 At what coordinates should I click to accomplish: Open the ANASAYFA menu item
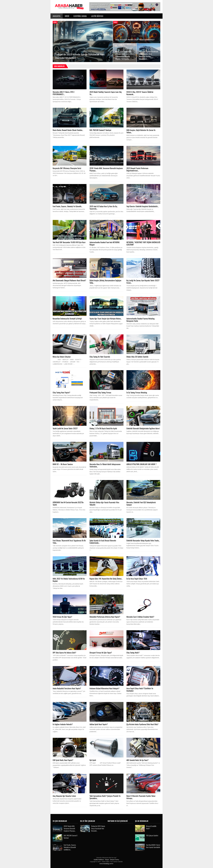pos(56,16)
